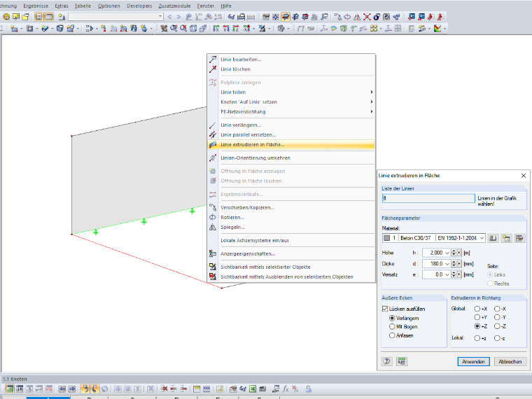The image size is (532, 399).
Task: Click the first table toolbar icon
Action: pyautogui.click(x=10, y=388)
